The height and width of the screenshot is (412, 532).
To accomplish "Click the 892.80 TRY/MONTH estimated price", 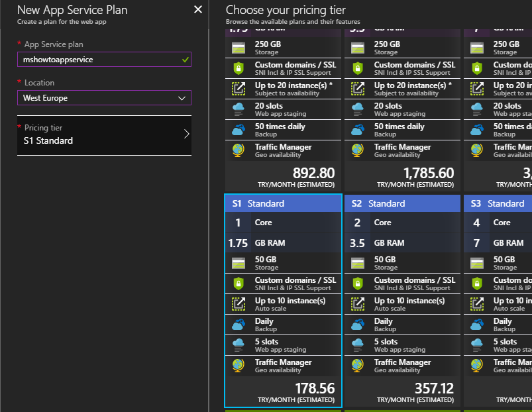I will (296, 178).
